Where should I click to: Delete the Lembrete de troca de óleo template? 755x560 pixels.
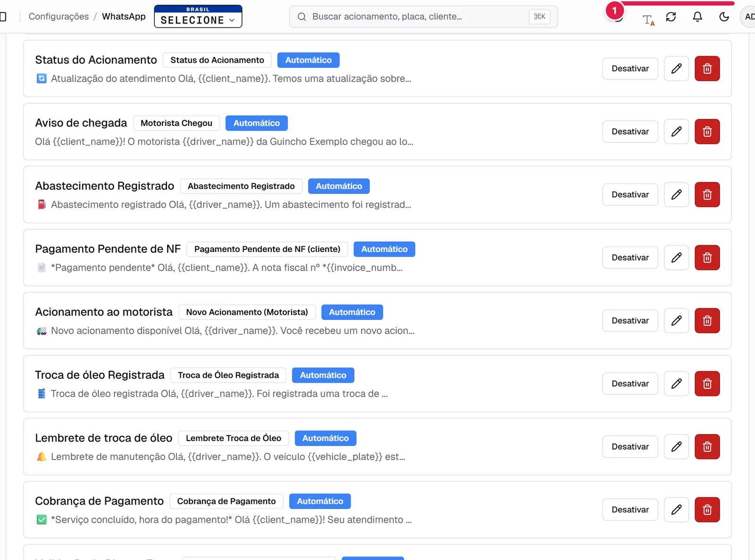[707, 447]
